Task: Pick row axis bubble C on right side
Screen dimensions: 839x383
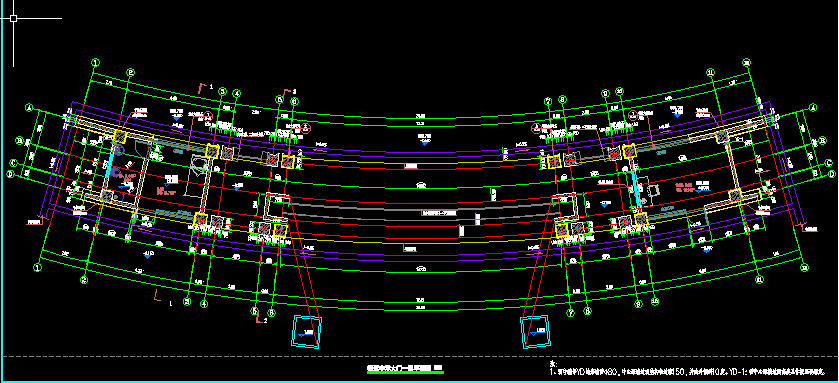Action: coord(829,163)
